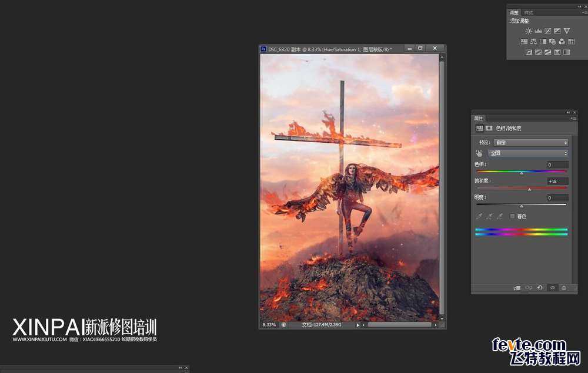Click the 8.33% zoom field in status bar
This screenshot has width=588, height=373.
[269, 325]
